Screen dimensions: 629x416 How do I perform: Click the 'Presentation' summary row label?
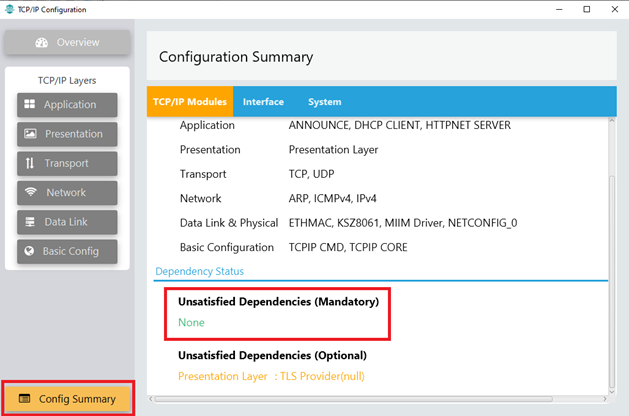pos(210,150)
